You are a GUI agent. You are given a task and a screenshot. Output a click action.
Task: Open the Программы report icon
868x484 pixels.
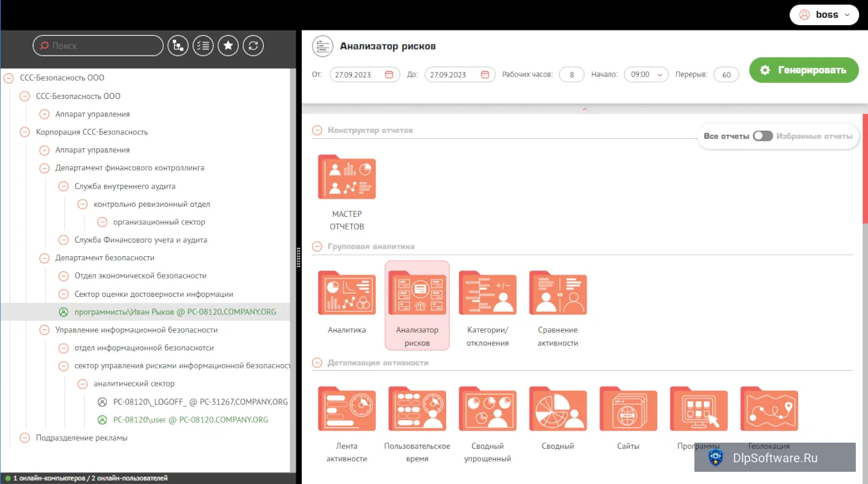click(x=699, y=409)
